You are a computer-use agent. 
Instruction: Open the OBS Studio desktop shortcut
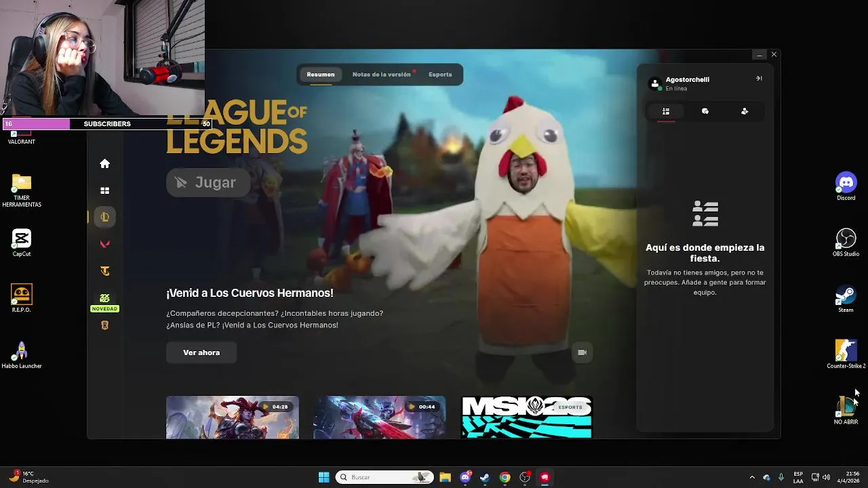point(846,243)
